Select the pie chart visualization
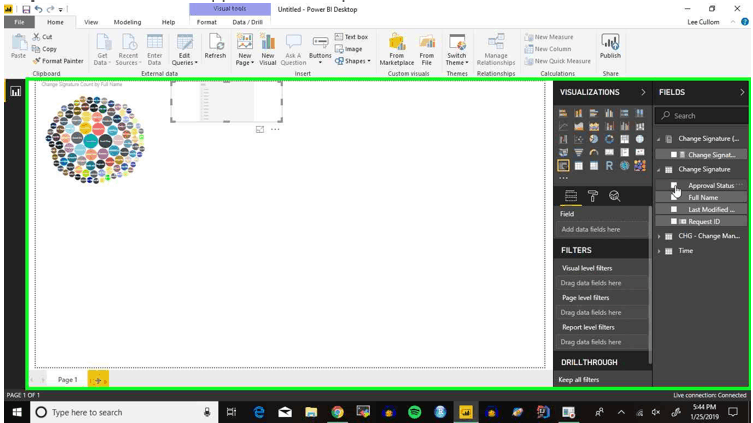 (x=594, y=139)
